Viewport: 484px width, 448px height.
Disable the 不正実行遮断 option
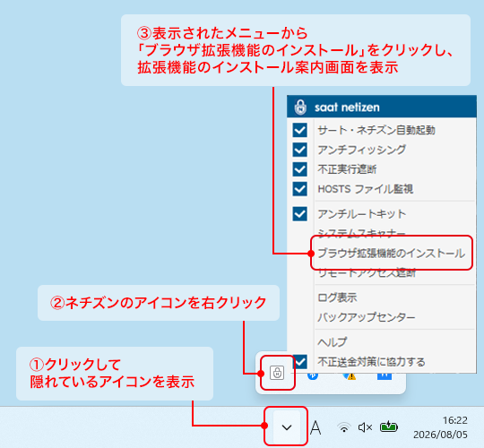[x=299, y=169]
